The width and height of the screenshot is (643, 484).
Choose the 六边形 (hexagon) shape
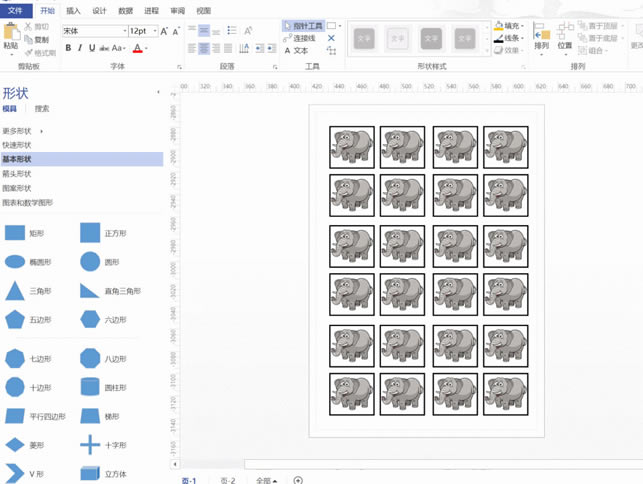point(90,320)
